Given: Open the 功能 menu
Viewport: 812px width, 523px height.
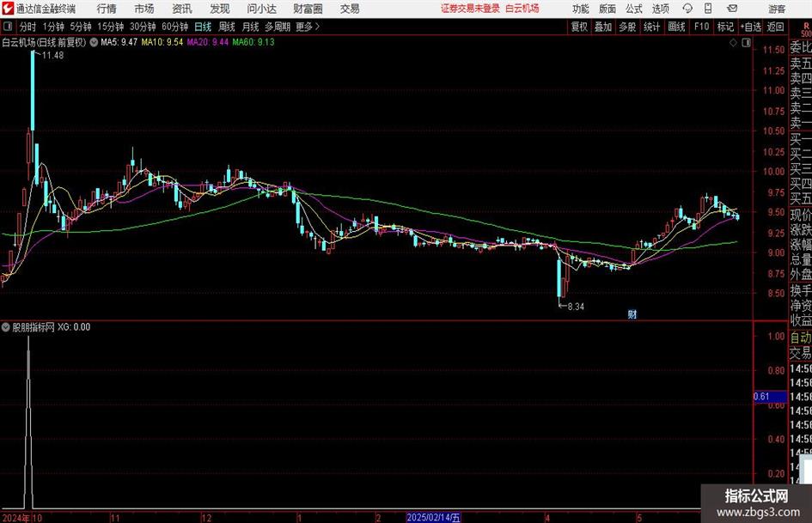Looking at the screenshot, I should [581, 9].
